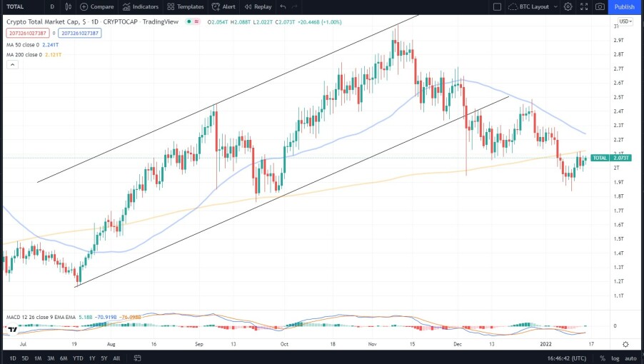Click the Compare symbol button
Viewport: 644px width, 364px height.
(97, 6)
